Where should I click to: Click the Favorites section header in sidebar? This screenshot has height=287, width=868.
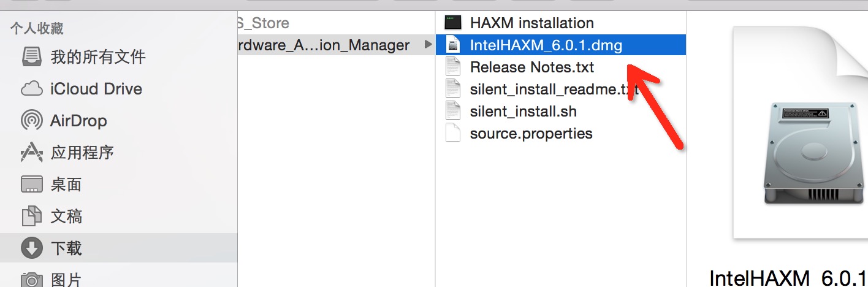(37, 28)
